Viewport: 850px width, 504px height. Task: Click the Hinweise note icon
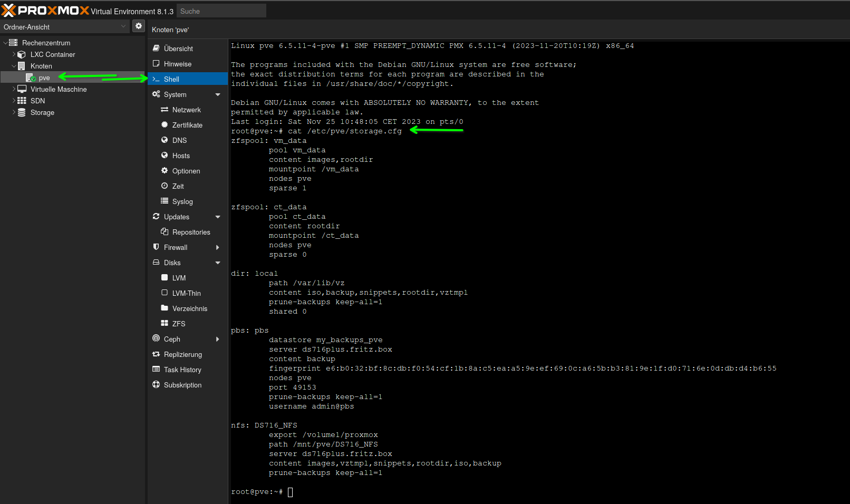click(x=156, y=64)
